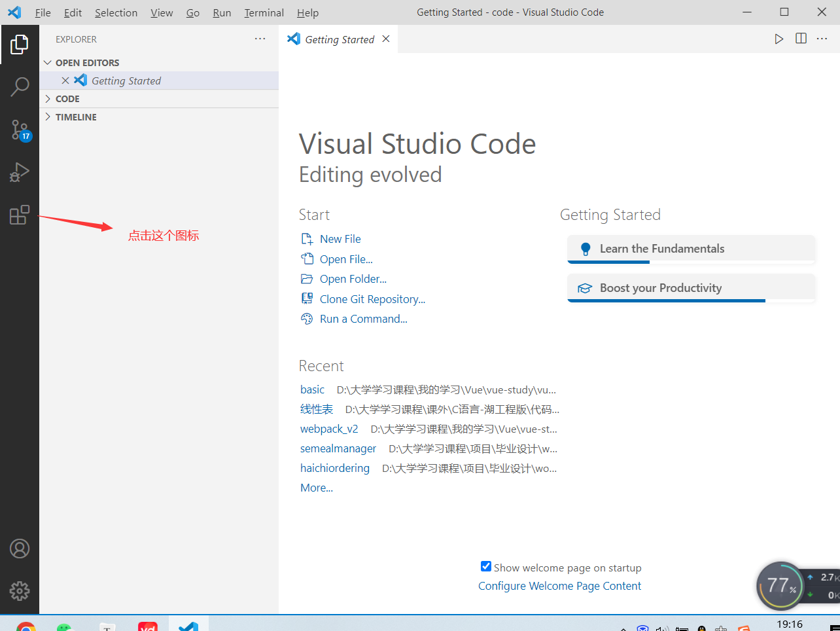The image size is (840, 631).
Task: Expand the Timeline section
Action: (159, 117)
